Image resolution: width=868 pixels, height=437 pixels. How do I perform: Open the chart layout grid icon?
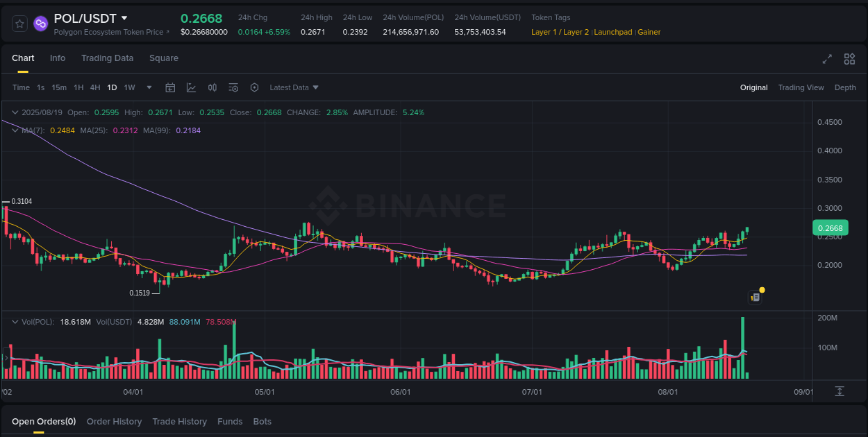click(849, 60)
